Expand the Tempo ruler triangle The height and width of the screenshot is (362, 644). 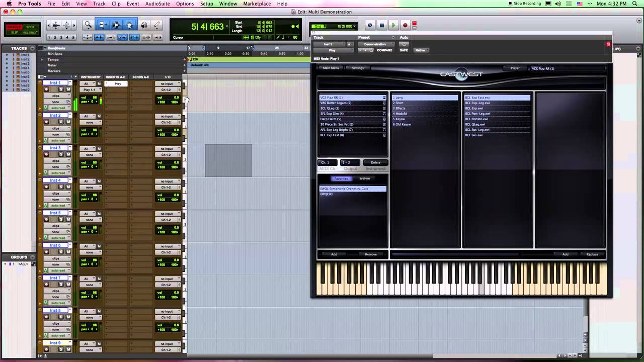(x=42, y=59)
